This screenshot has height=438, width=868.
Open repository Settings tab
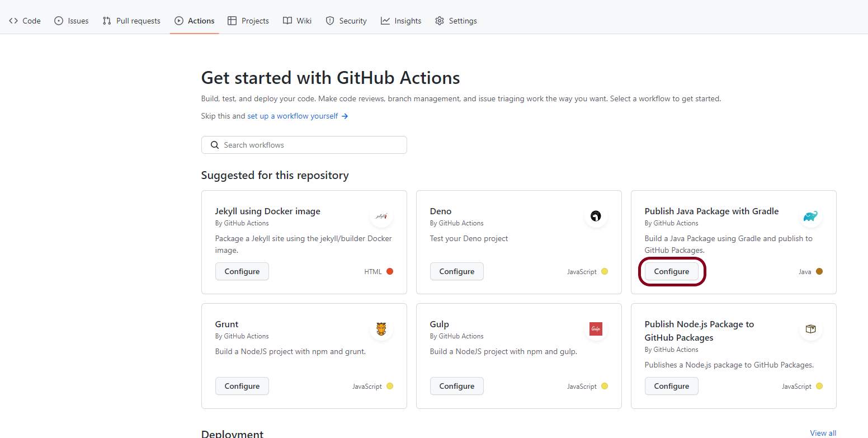[x=456, y=21]
